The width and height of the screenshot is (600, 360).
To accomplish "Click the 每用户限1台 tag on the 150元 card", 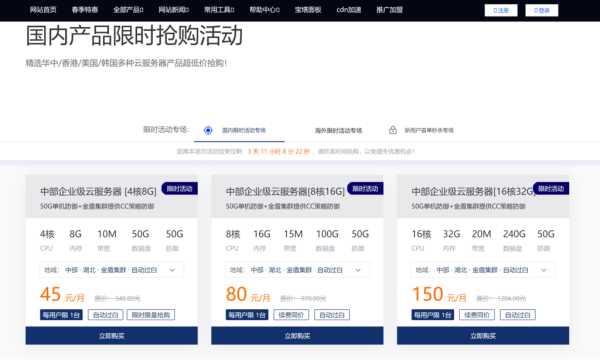I will [x=433, y=315].
